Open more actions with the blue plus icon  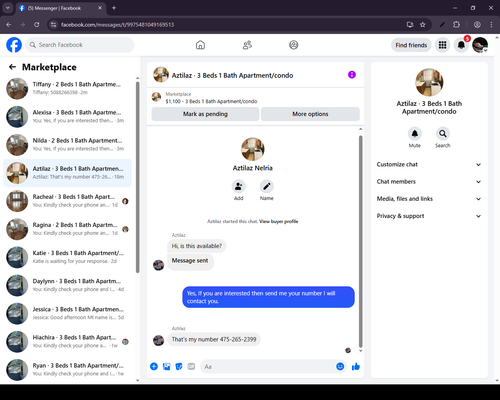[x=154, y=367]
